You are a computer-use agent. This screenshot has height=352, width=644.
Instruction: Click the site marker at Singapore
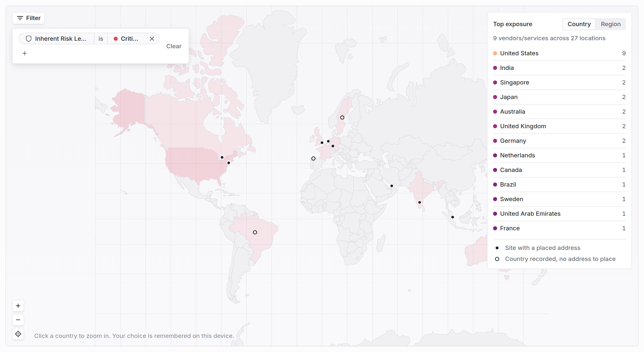coord(453,217)
